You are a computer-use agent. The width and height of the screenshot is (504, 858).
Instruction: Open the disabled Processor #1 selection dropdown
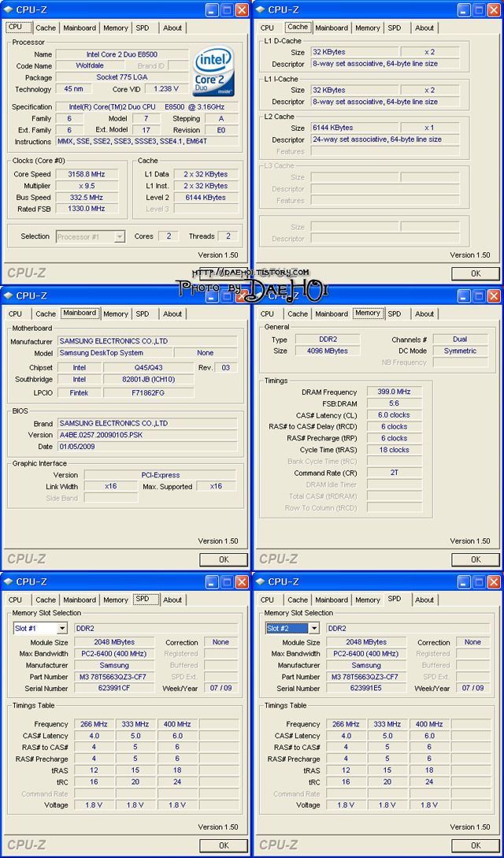(x=119, y=237)
